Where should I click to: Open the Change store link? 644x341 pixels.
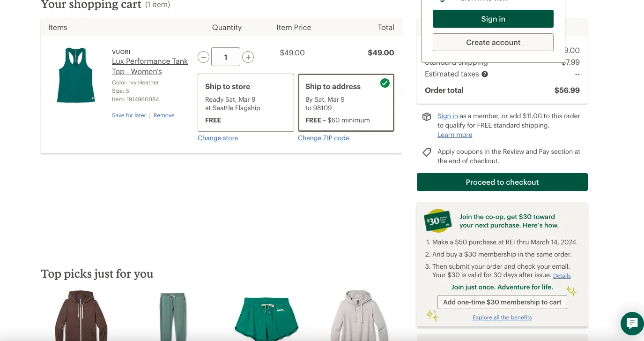[218, 138]
